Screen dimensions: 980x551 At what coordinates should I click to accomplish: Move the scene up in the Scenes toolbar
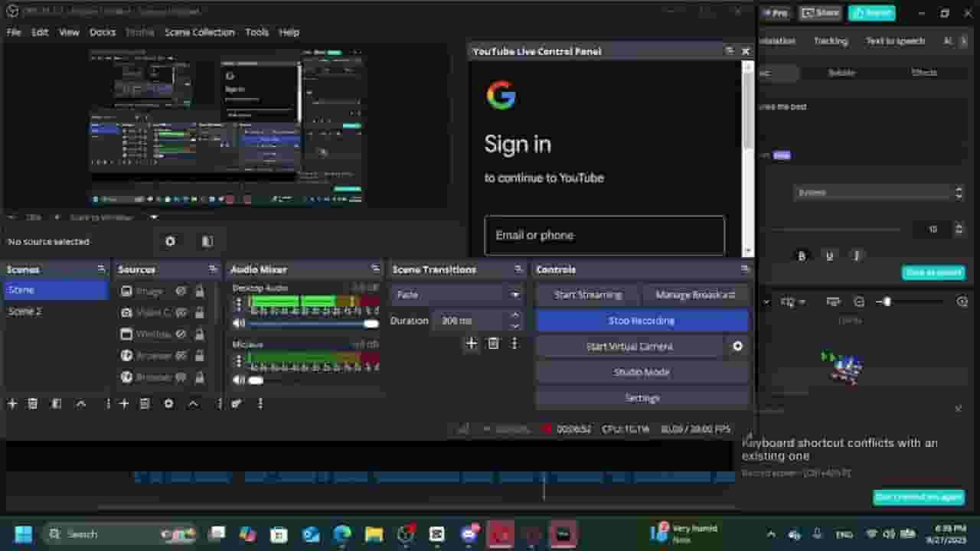pyautogui.click(x=80, y=403)
